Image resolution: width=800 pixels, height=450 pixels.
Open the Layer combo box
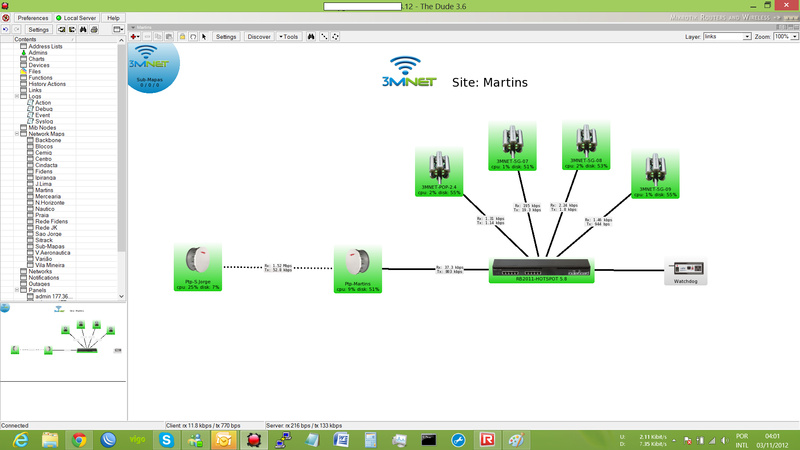pyautogui.click(x=727, y=37)
